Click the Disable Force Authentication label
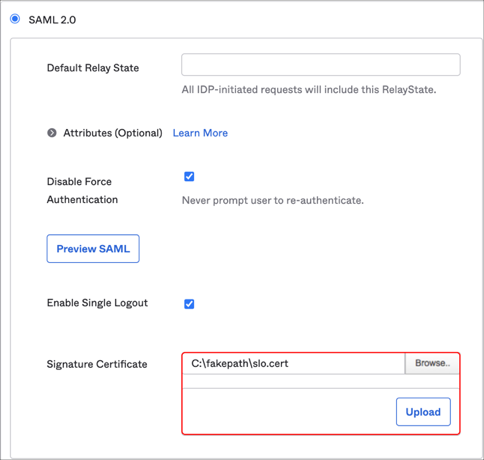This screenshot has height=460, width=484. tap(82, 190)
